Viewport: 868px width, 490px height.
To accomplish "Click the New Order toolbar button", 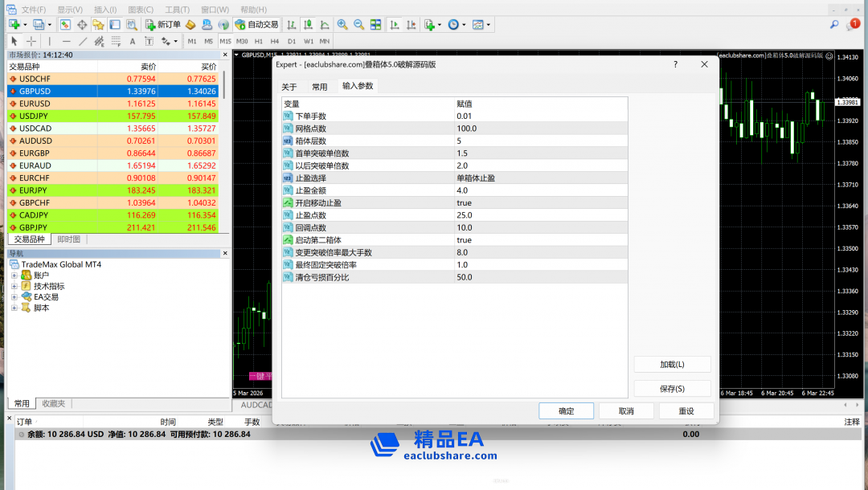I will point(163,25).
